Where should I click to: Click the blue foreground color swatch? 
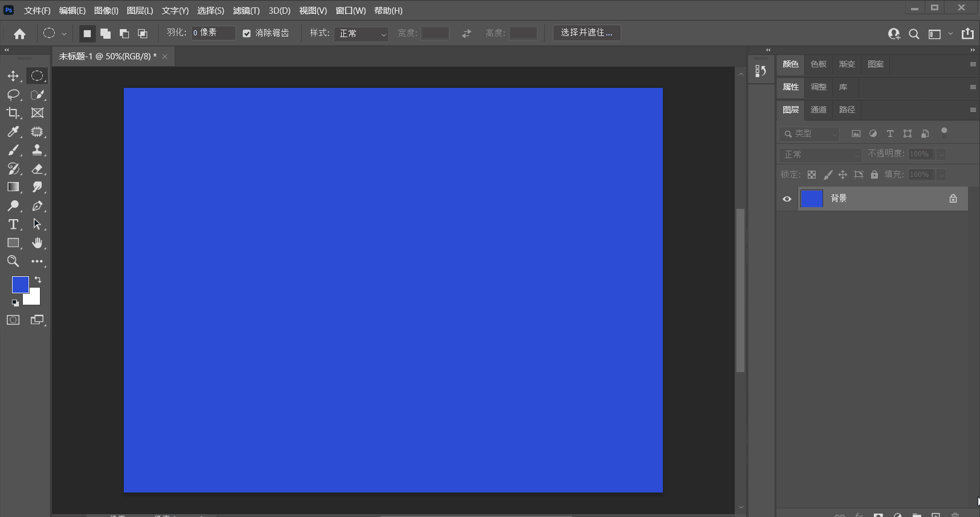pos(21,285)
